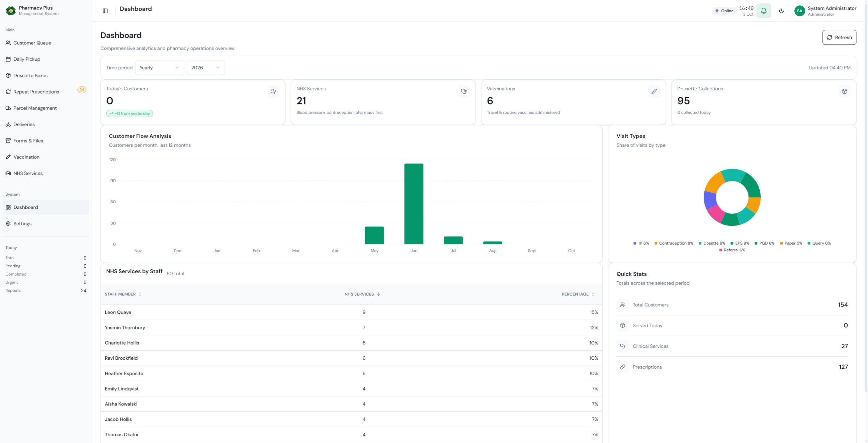The image size is (868, 443).
Task: Open Deliveries page
Action: click(x=46, y=124)
